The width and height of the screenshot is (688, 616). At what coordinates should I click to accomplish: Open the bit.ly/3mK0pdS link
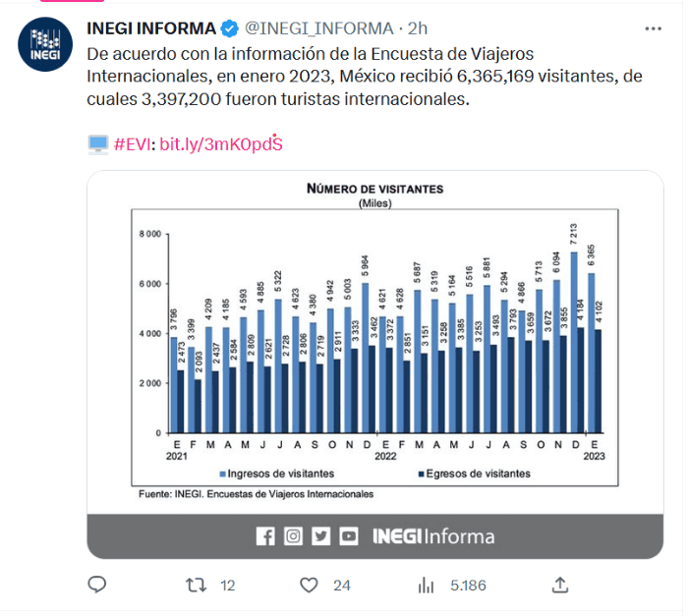[x=221, y=144]
